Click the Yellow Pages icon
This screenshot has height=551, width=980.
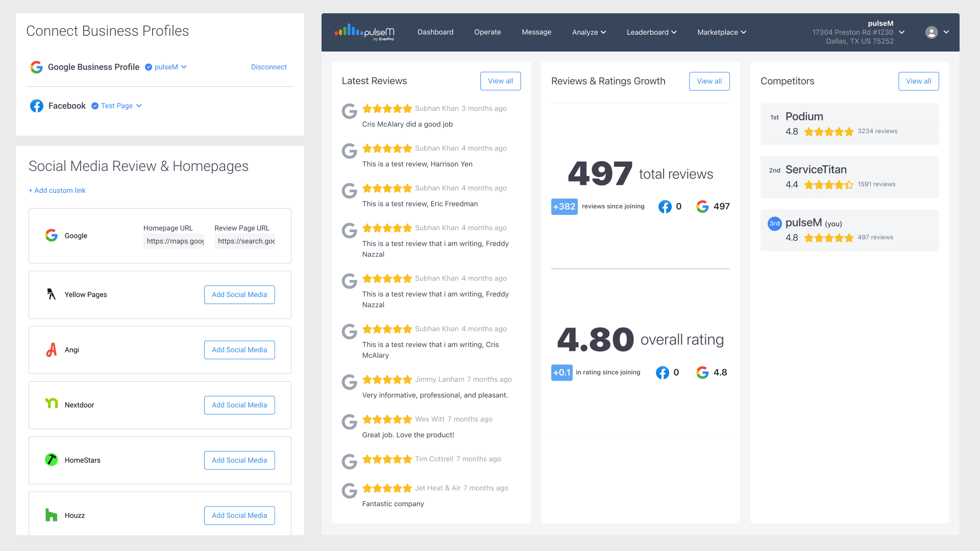click(52, 294)
